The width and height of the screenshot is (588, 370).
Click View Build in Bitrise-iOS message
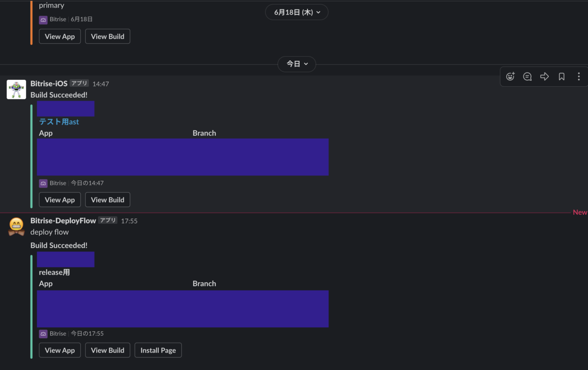pyautogui.click(x=108, y=200)
